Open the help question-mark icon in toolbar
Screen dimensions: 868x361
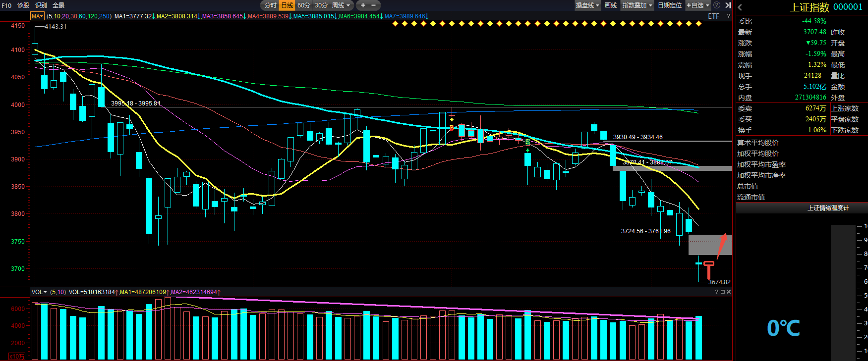(x=717, y=5)
